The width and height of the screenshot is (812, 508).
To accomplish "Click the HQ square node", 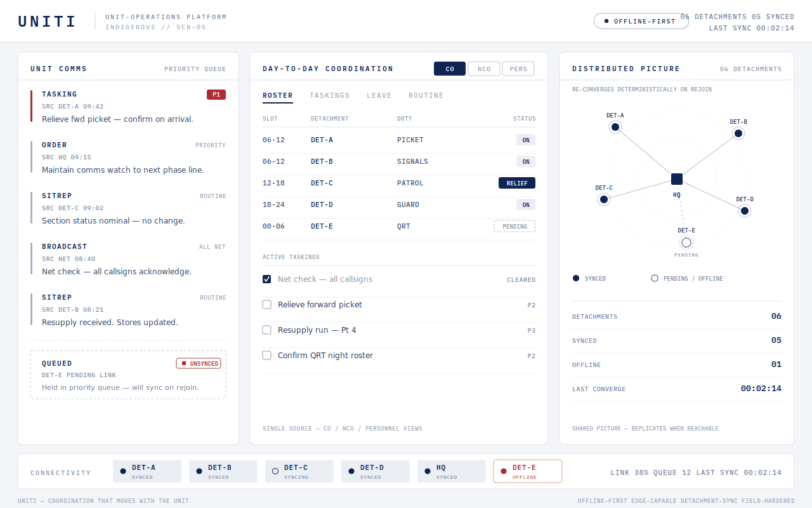I will [x=677, y=179].
